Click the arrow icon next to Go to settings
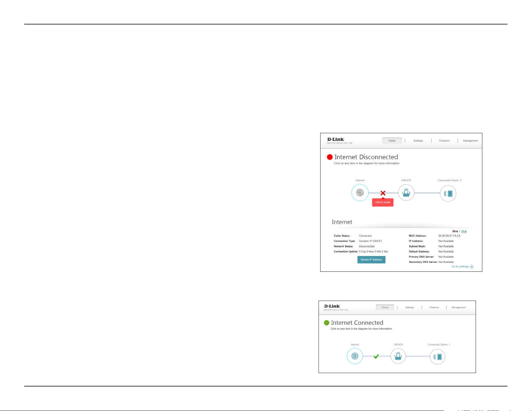 [472, 267]
